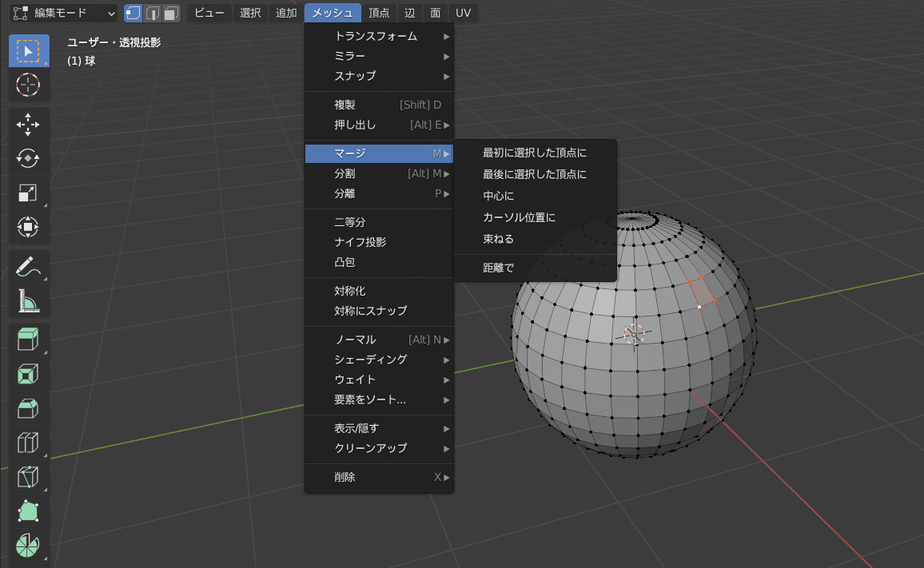Choose the Knife tool

pos(28,477)
